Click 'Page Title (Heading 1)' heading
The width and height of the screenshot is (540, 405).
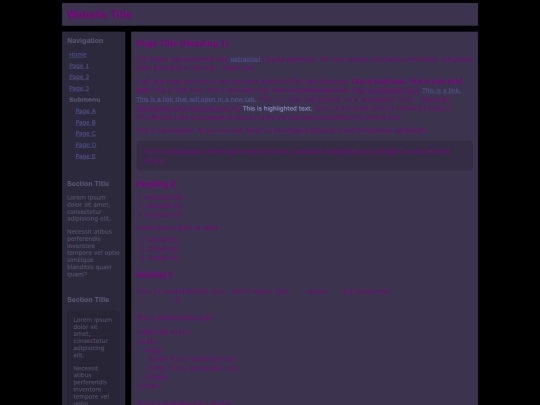(182, 43)
